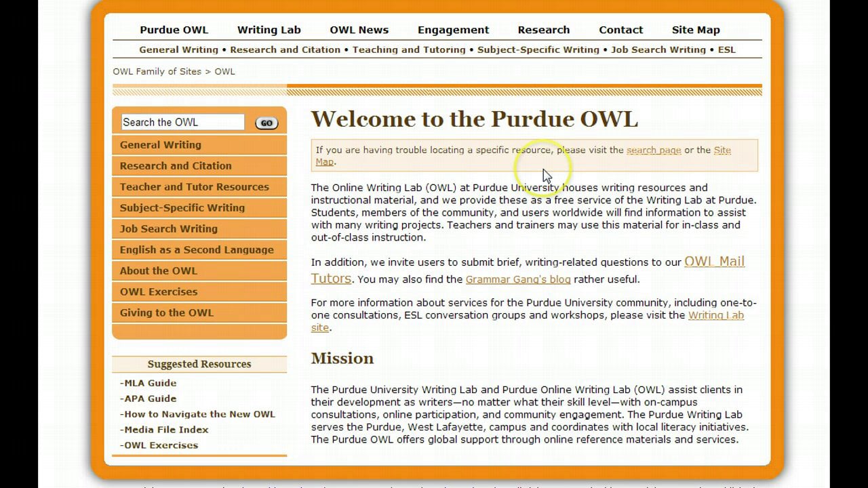
Task: Select Research in the top navigation
Action: [544, 30]
